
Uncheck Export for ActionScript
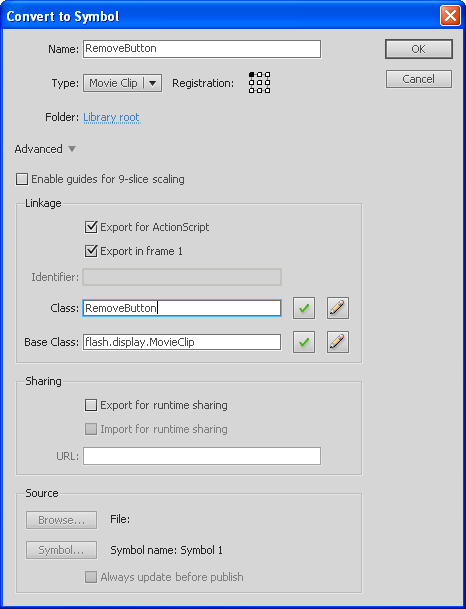91,227
